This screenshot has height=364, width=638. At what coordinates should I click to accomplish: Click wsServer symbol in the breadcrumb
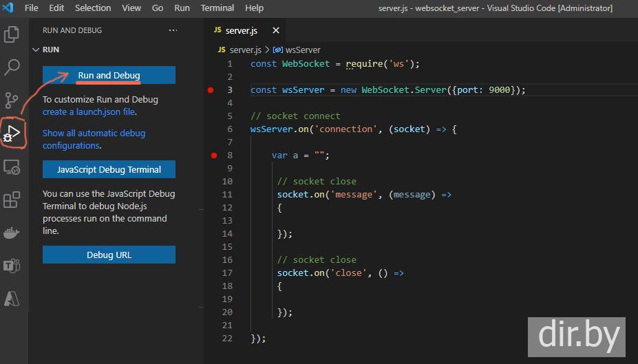[x=301, y=50]
